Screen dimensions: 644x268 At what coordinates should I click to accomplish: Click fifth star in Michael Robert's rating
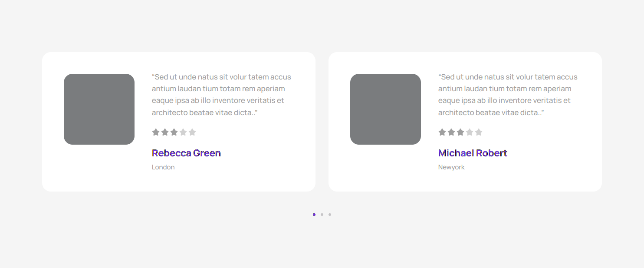click(x=479, y=132)
